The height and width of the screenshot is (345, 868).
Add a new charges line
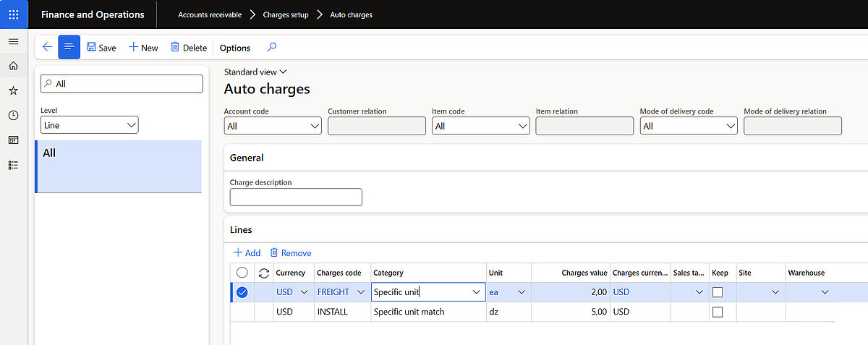click(247, 252)
